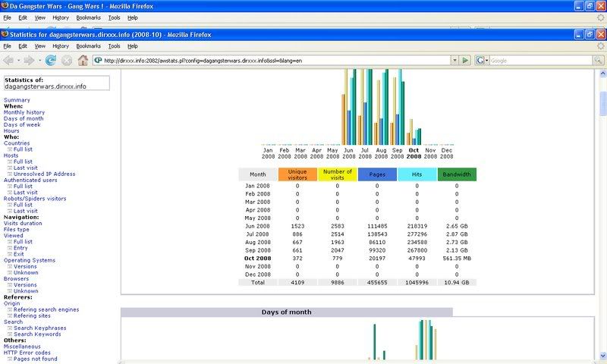The image size is (607, 364).
Task: Reload the current statistics page
Action: (50, 60)
